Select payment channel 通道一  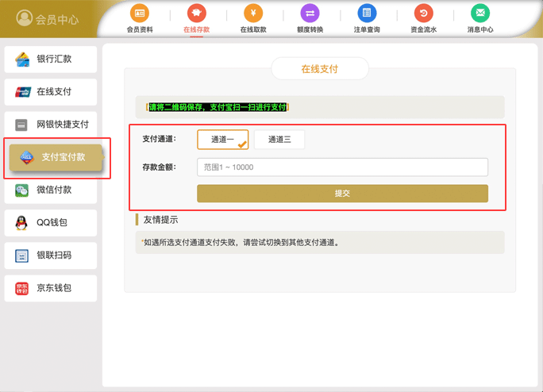tap(222, 140)
